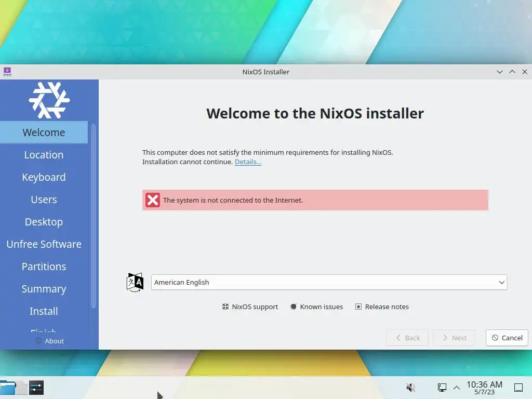Open System Settings from the taskbar
Image resolution: width=532 pixels, height=399 pixels.
[36, 388]
